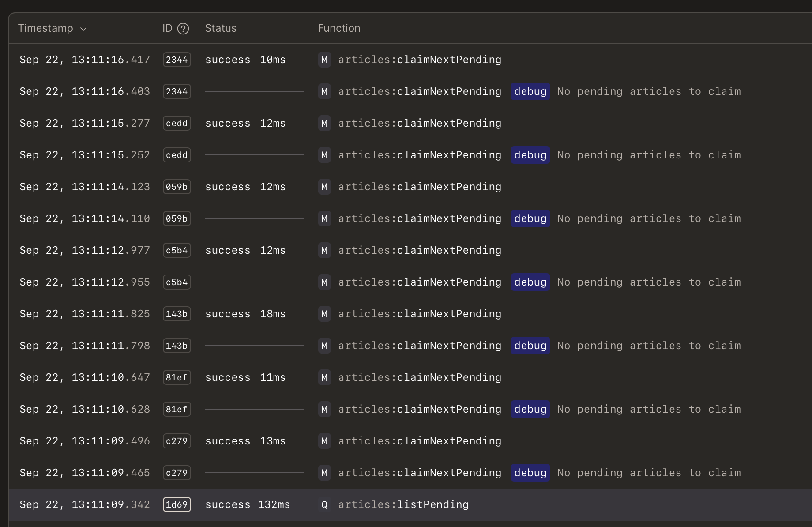Open articles:listPending function entry
This screenshot has width=812, height=527.
click(403, 504)
